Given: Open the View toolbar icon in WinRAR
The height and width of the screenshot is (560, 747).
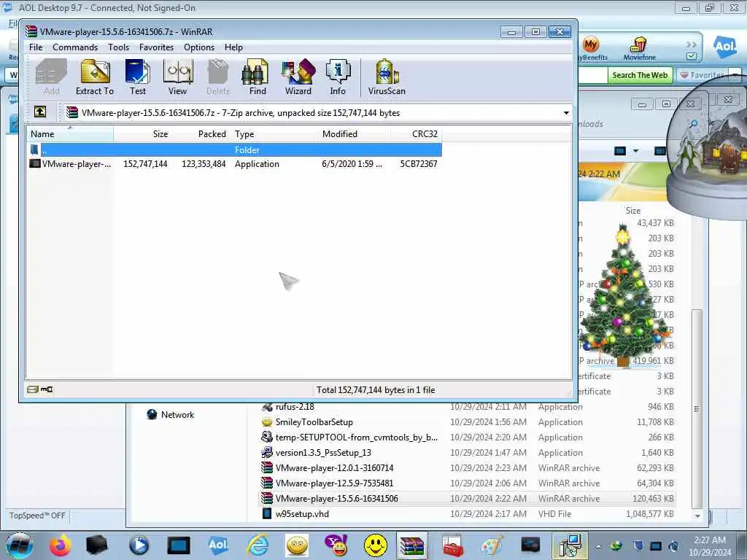Looking at the screenshot, I should pyautogui.click(x=178, y=77).
